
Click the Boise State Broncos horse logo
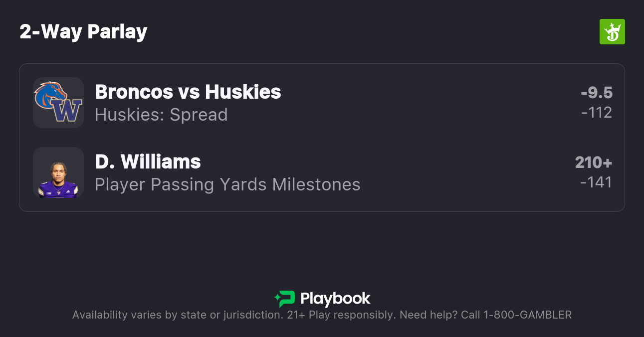[x=50, y=94]
